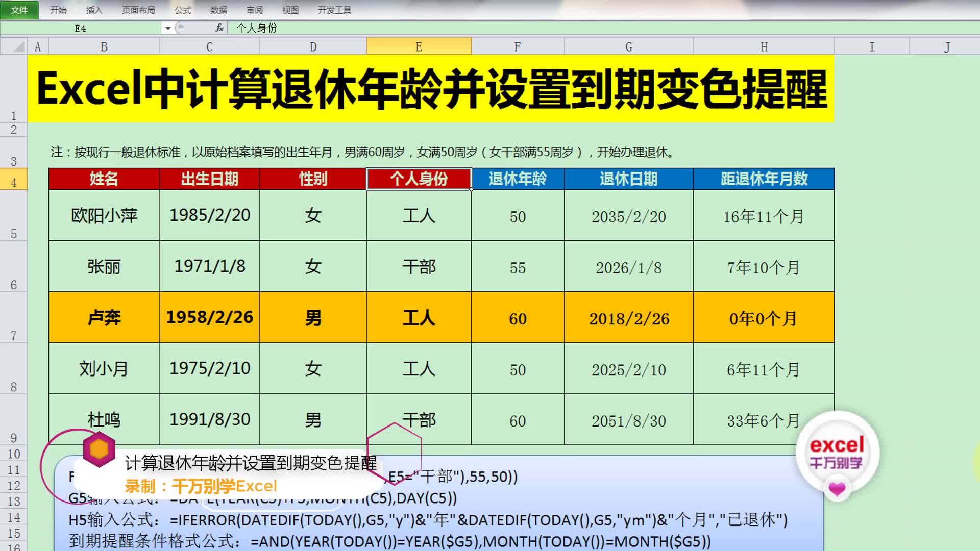Select the highlighted cell 卢奔
The height and width of the screenshot is (551, 980).
tap(104, 317)
